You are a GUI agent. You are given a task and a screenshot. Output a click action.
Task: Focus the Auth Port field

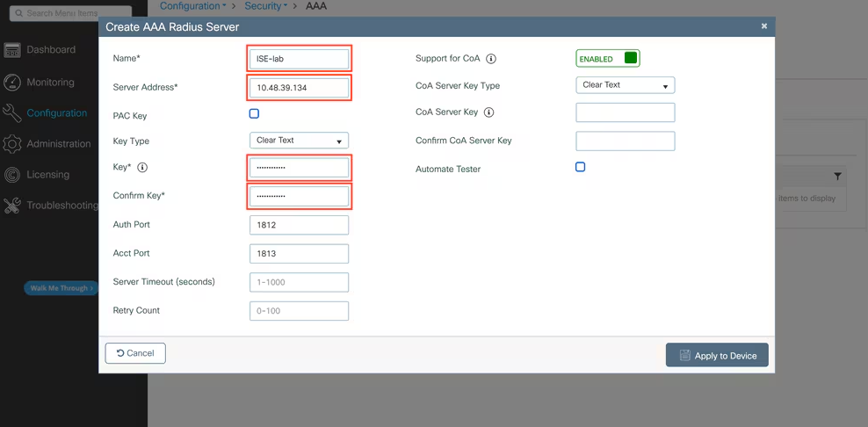coord(299,226)
